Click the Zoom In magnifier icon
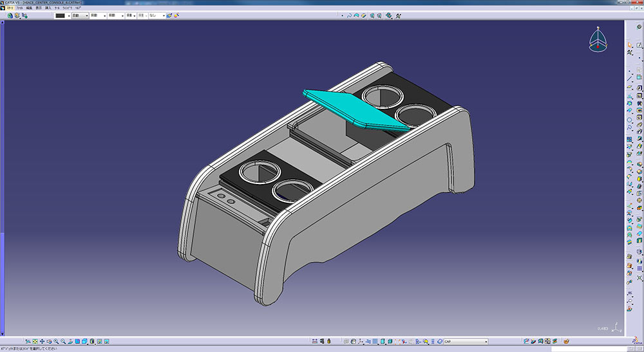This screenshot has height=352, width=644. pyautogui.click(x=57, y=341)
